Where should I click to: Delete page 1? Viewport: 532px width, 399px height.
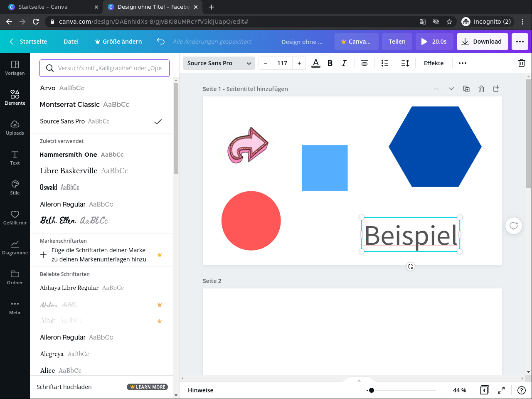[x=481, y=89]
